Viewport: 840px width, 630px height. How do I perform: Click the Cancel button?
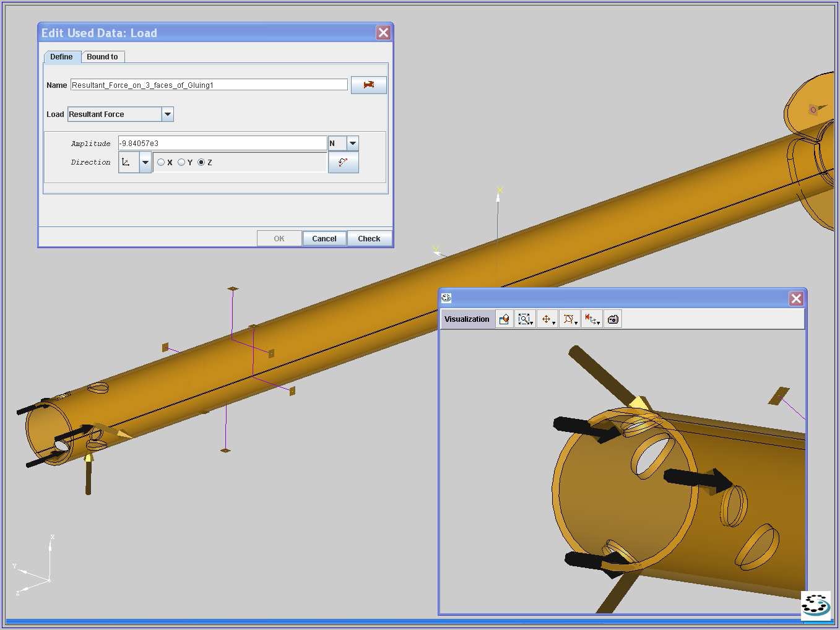(324, 239)
